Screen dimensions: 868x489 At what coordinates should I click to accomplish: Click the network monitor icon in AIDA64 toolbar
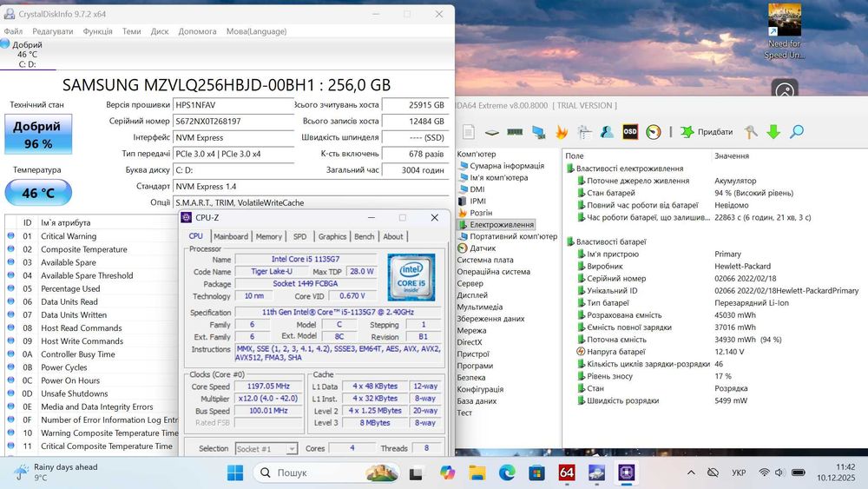point(538,132)
